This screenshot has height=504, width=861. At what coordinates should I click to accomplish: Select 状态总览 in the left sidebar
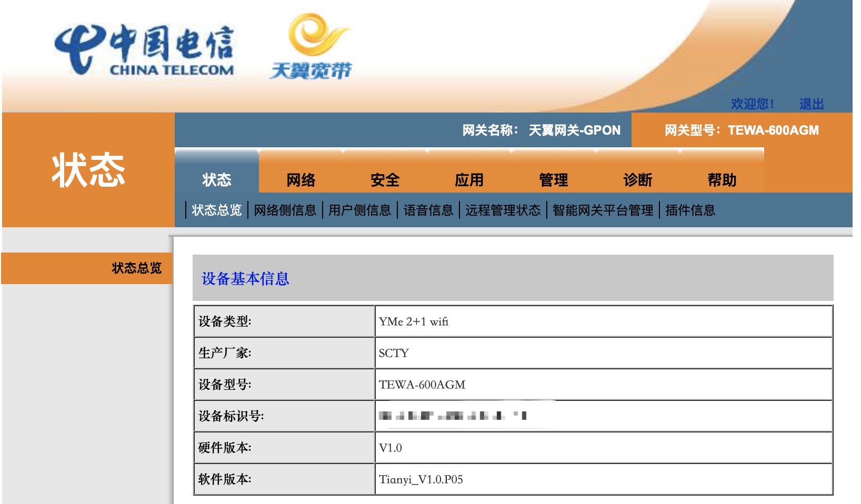pos(136,267)
